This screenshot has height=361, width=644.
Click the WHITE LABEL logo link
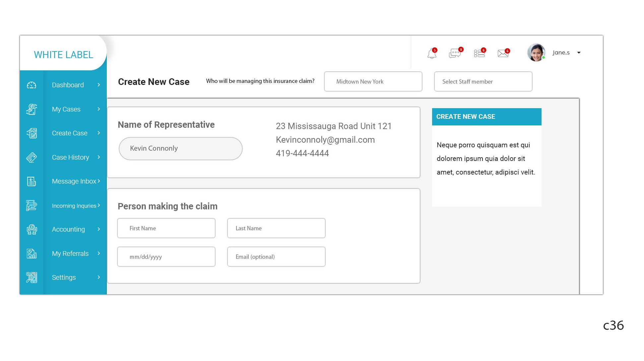63,55
